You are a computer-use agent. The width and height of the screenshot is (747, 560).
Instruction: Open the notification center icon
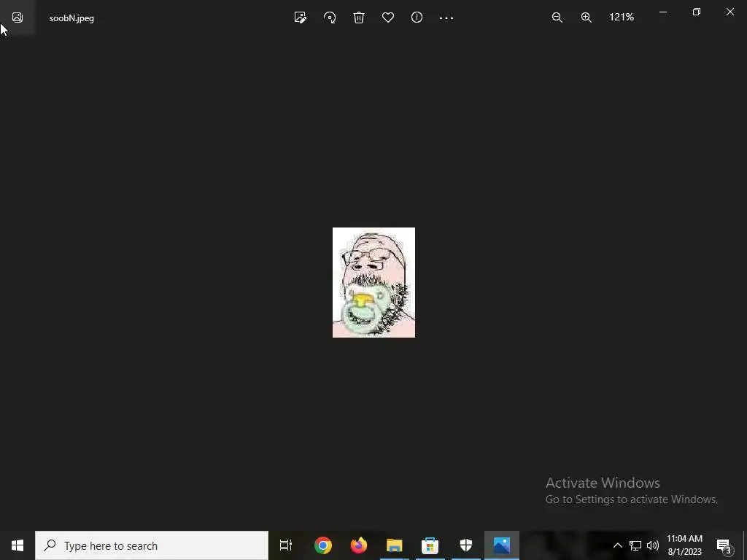coord(724,545)
